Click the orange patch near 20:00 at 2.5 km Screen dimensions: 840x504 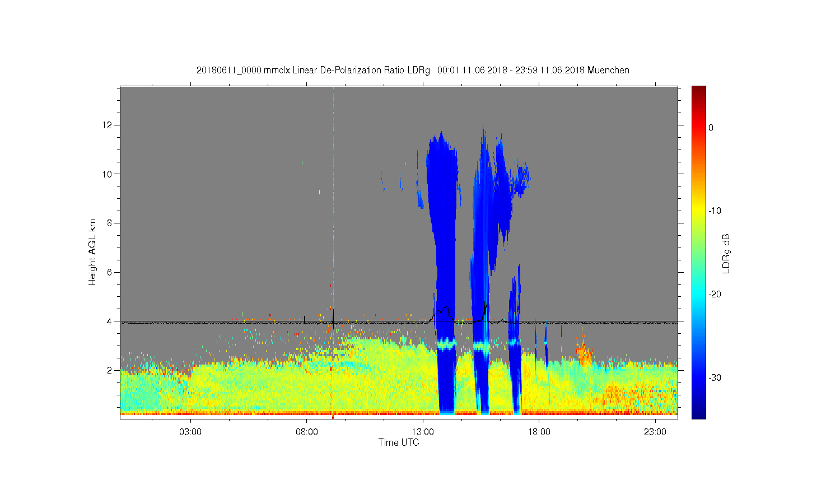(584, 353)
